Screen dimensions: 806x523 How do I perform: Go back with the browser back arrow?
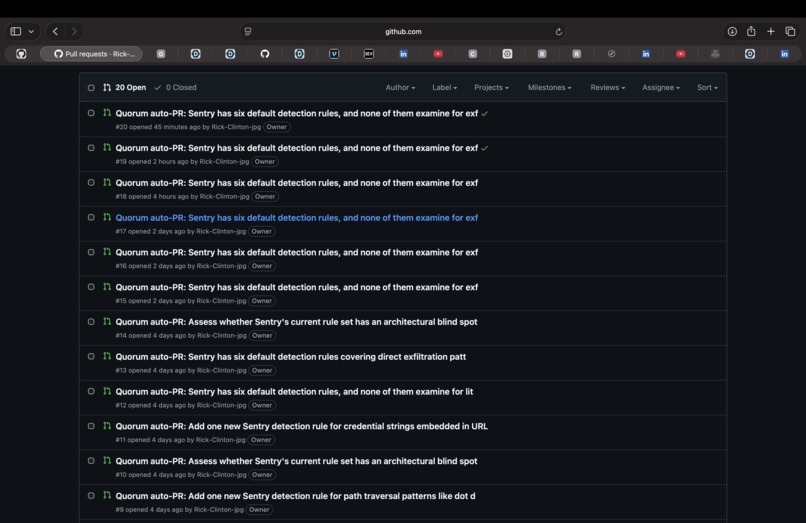coord(56,31)
